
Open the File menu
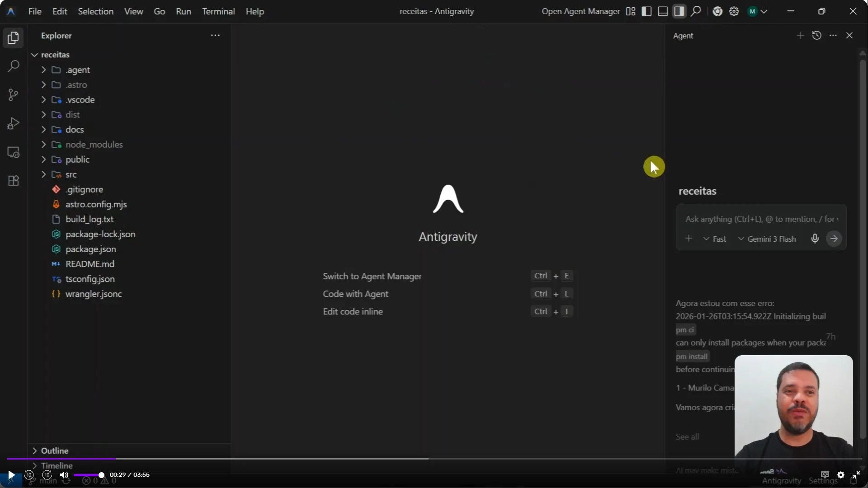point(35,11)
